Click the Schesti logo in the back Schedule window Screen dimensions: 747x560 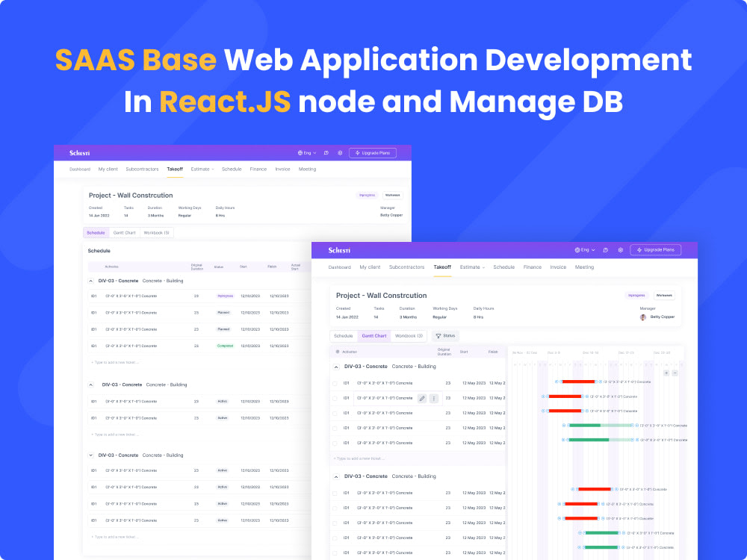80,153
